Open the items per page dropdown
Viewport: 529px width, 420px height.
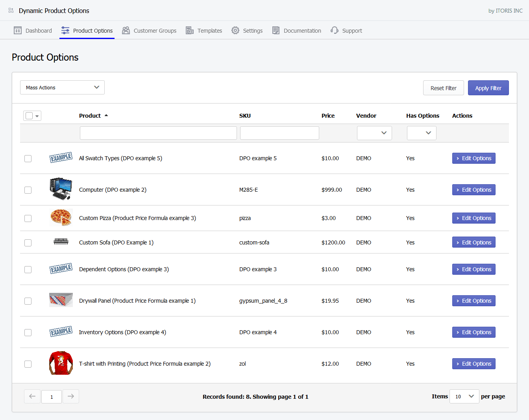pyautogui.click(x=464, y=396)
